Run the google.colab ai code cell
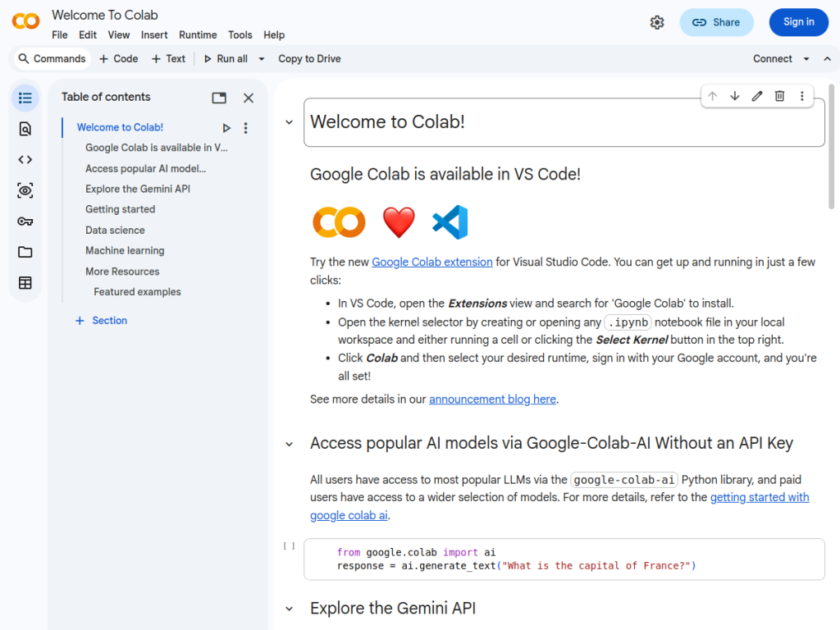This screenshot has height=630, width=840. pyautogui.click(x=290, y=546)
